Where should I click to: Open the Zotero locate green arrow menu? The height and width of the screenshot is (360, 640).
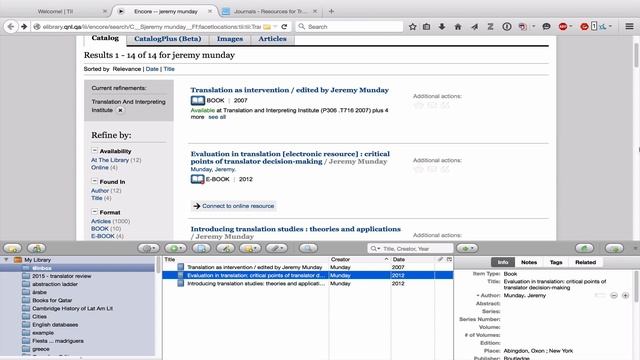pyautogui.click(x=467, y=248)
